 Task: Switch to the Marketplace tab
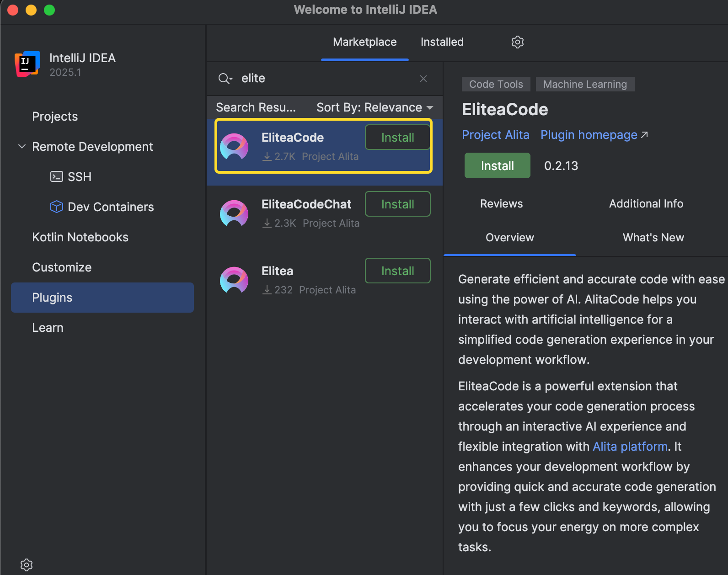(x=364, y=42)
